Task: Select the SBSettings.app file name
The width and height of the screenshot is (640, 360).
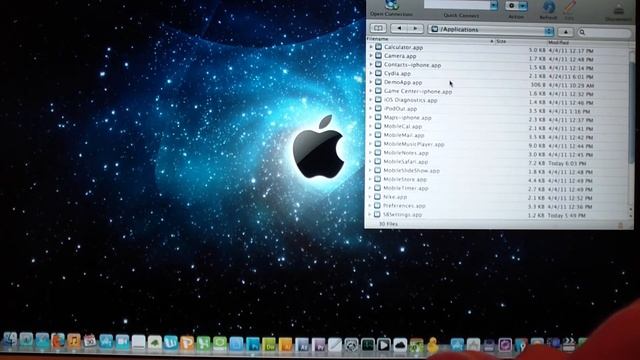Action: click(402, 214)
